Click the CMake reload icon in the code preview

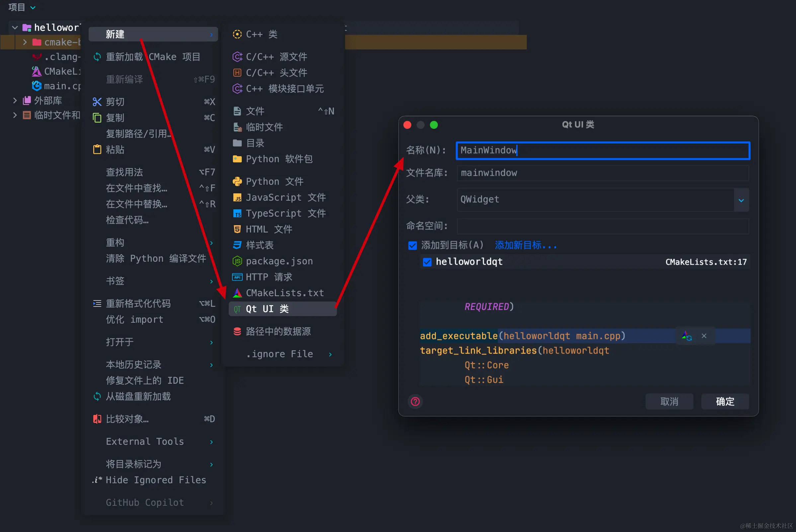pos(687,336)
